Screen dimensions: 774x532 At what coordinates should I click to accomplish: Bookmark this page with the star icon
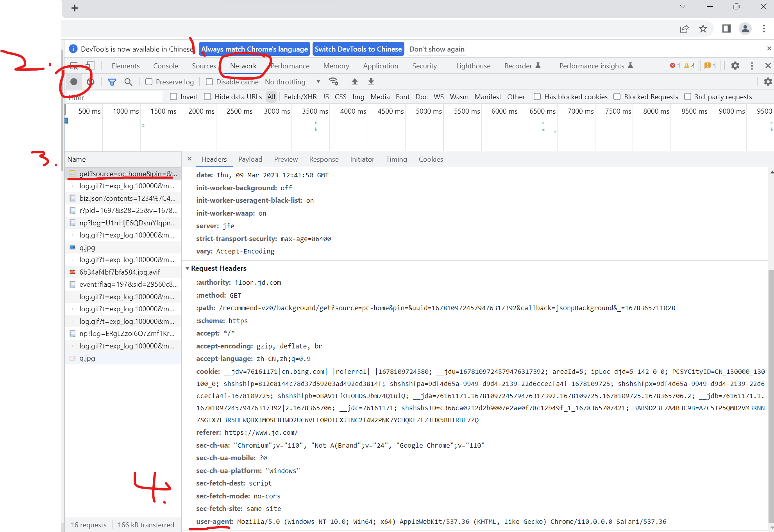[703, 29]
